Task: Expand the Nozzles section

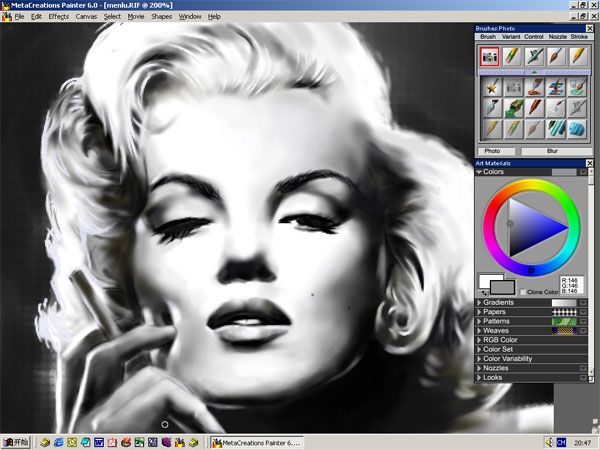Action: [x=479, y=368]
